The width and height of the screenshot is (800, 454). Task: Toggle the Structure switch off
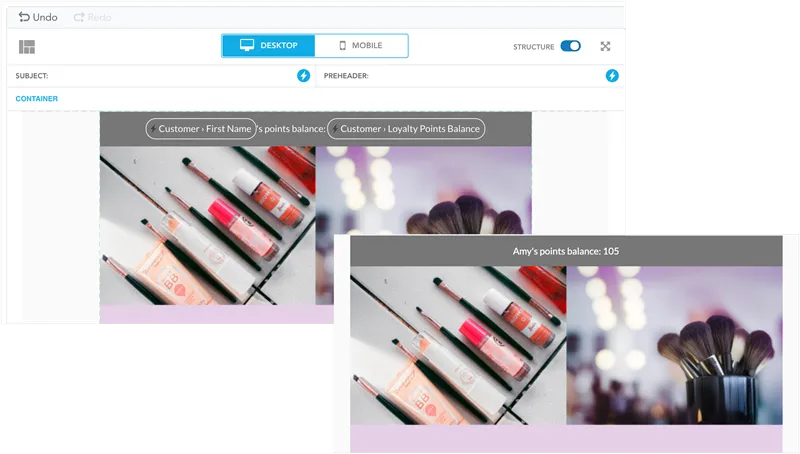click(570, 46)
